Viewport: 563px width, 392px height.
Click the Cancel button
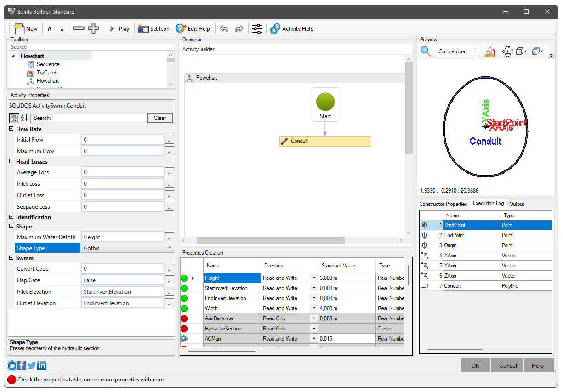point(508,366)
